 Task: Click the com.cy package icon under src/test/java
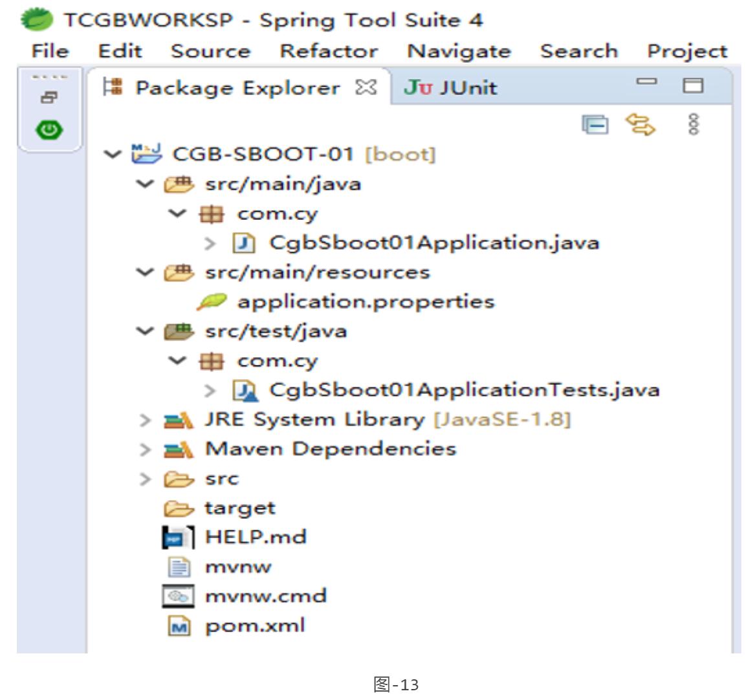click(x=212, y=361)
